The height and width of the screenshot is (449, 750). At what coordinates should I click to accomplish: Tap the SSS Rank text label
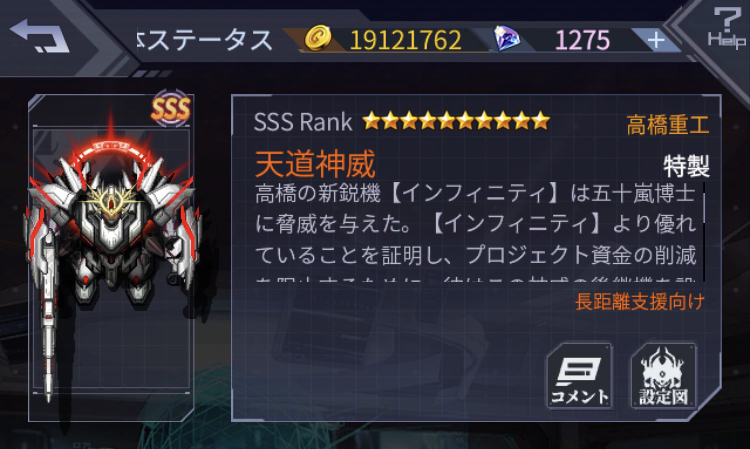point(303,122)
